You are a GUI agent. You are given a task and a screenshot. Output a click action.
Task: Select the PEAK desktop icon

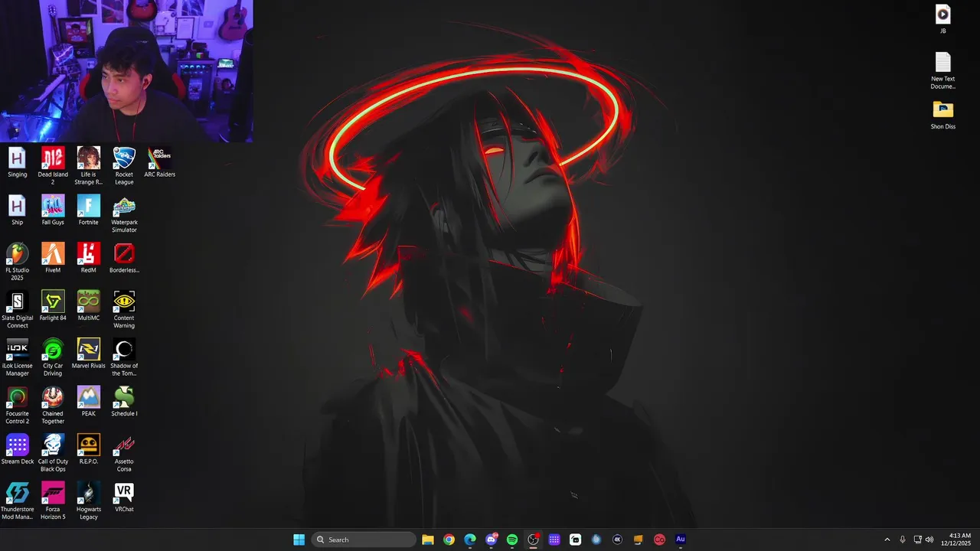click(88, 402)
